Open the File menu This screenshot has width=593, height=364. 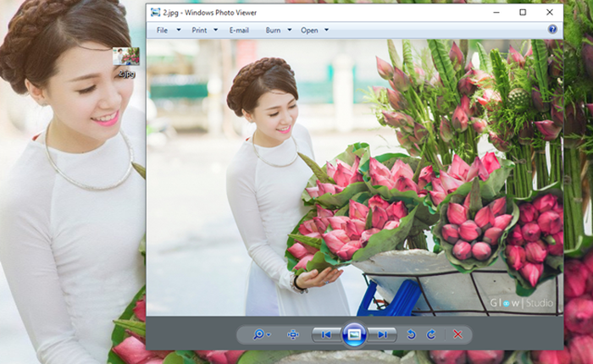(x=163, y=30)
